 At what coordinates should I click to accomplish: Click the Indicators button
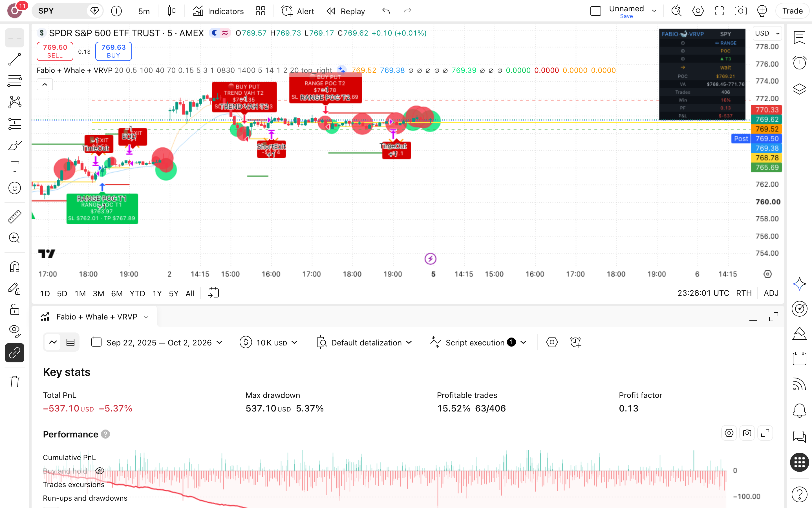pos(218,11)
